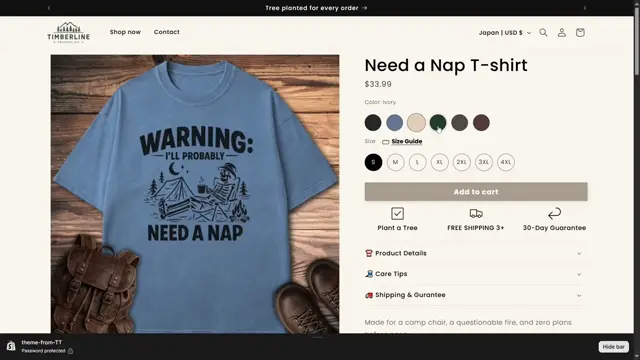Select size L
The width and height of the screenshot is (640, 360).
click(x=417, y=162)
